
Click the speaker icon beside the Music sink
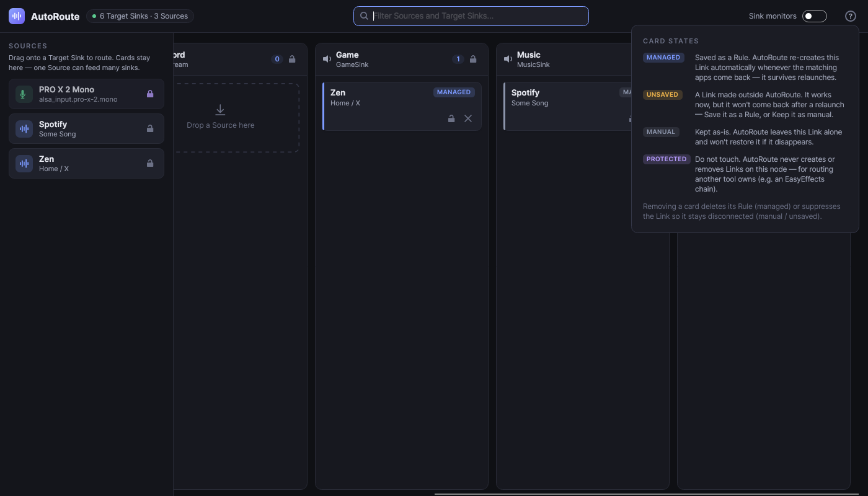pyautogui.click(x=508, y=60)
